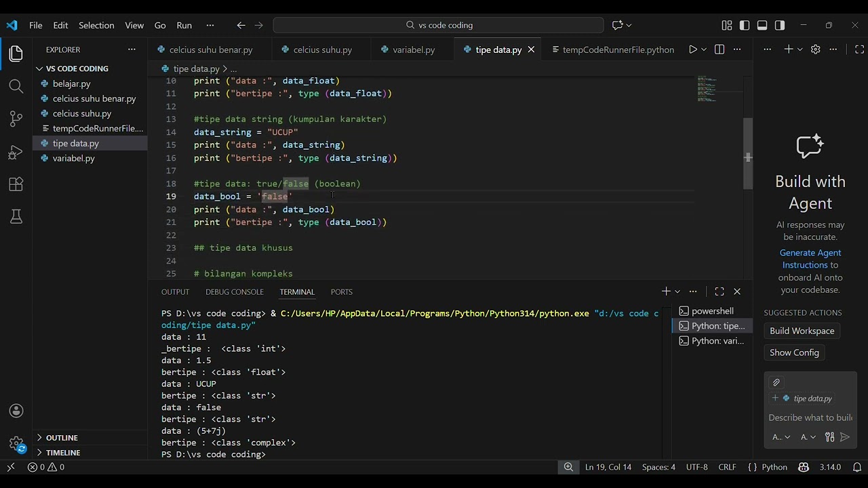Image resolution: width=868 pixels, height=488 pixels.
Task: Open the Copilot title bar dropdown
Action: 629,25
